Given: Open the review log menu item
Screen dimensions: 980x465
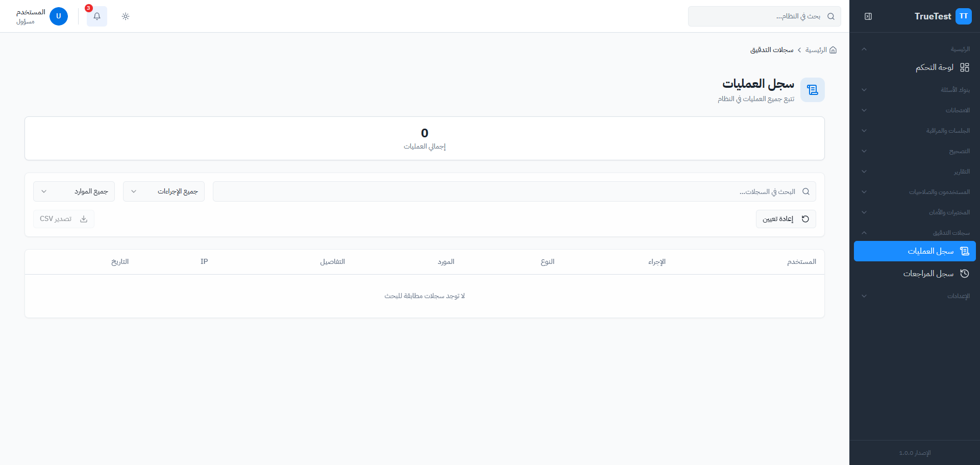Looking at the screenshot, I should (928, 274).
